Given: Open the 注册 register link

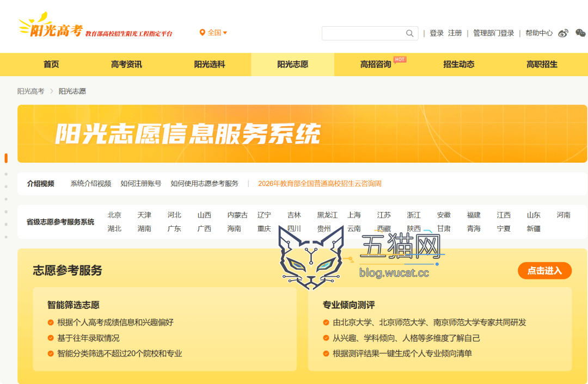Looking at the screenshot, I should click(x=455, y=33).
